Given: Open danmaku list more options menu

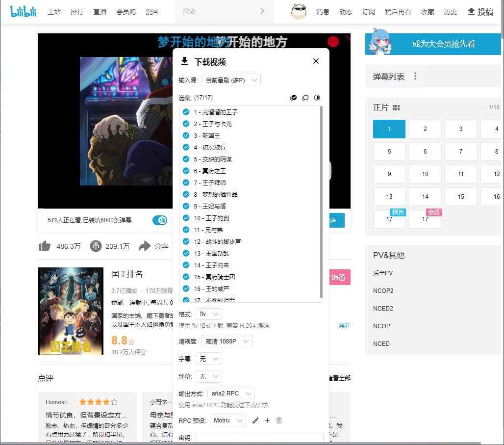Looking at the screenshot, I should (415, 76).
